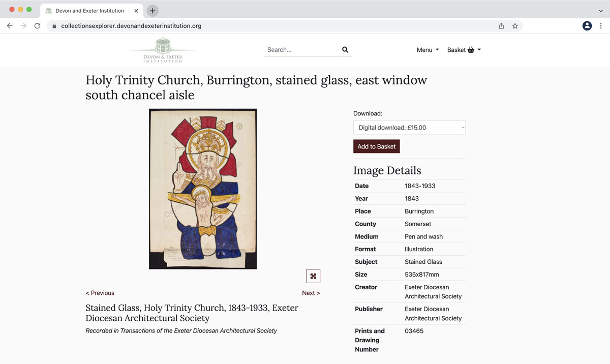Click the Size value 535x817mm
This screenshot has width=610, height=364.
(x=422, y=275)
